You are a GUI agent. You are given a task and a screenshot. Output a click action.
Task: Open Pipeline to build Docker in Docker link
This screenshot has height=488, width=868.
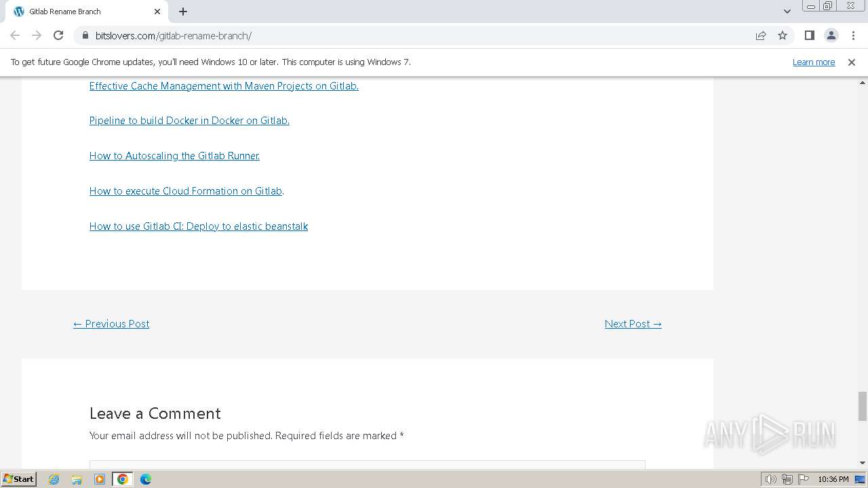(189, 121)
